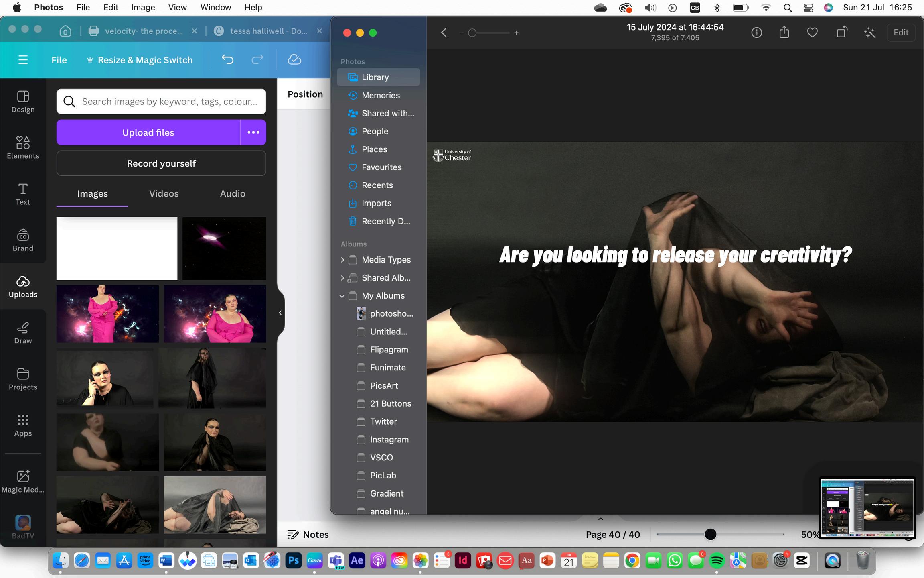Switch to the Videos tab in Uploads
This screenshot has height=578, width=924.
tap(164, 193)
